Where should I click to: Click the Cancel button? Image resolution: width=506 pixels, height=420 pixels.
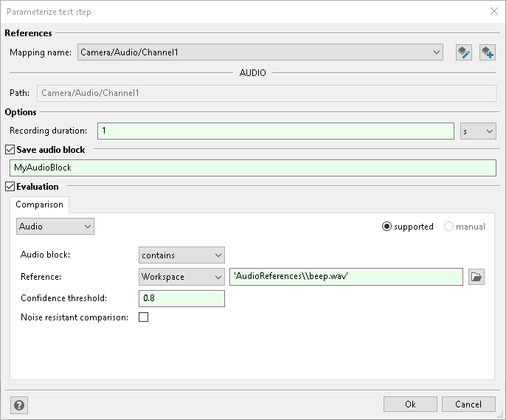tap(468, 404)
